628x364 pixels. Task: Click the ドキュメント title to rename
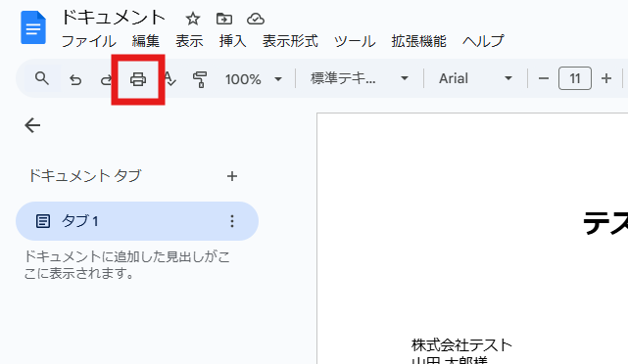click(114, 18)
